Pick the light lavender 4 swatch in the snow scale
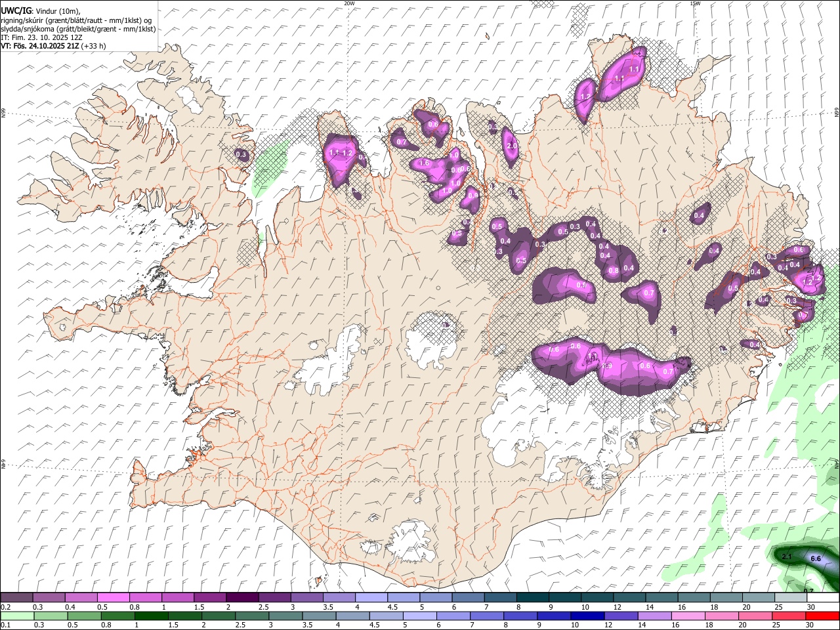Image resolution: width=840 pixels, height=630 pixels. point(370,597)
